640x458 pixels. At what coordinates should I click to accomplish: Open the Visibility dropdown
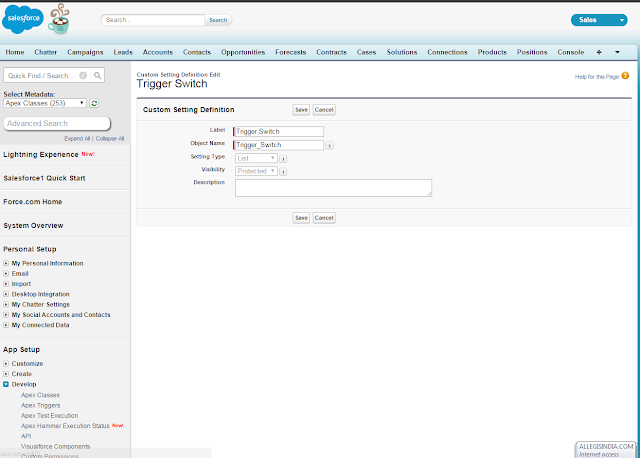click(256, 171)
